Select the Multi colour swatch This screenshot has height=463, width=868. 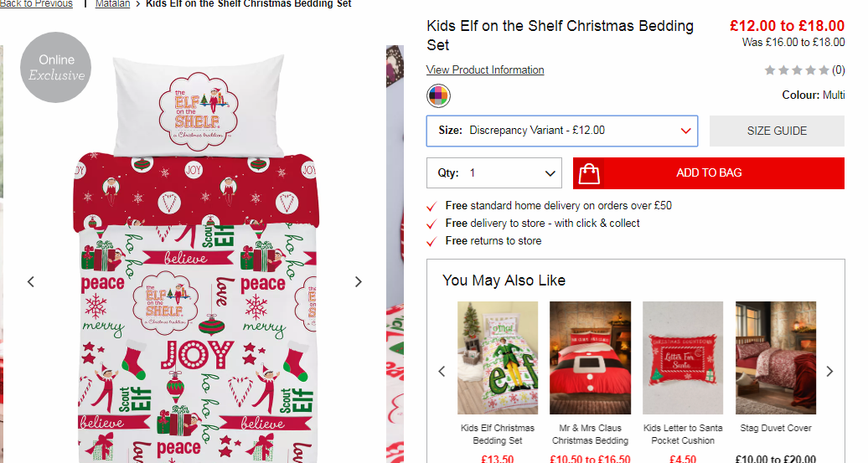(x=438, y=95)
